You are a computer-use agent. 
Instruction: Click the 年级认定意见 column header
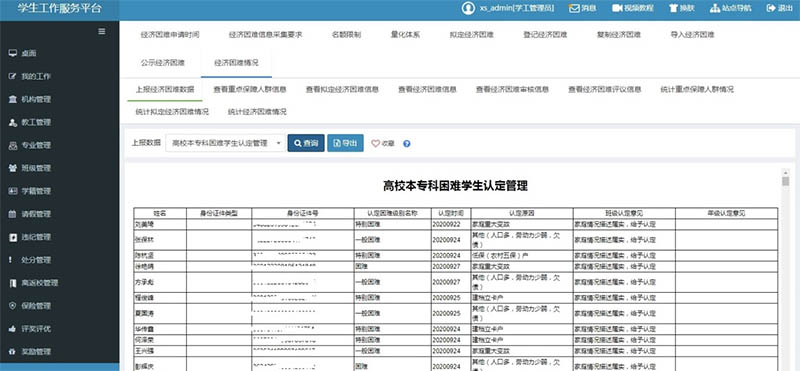727,213
